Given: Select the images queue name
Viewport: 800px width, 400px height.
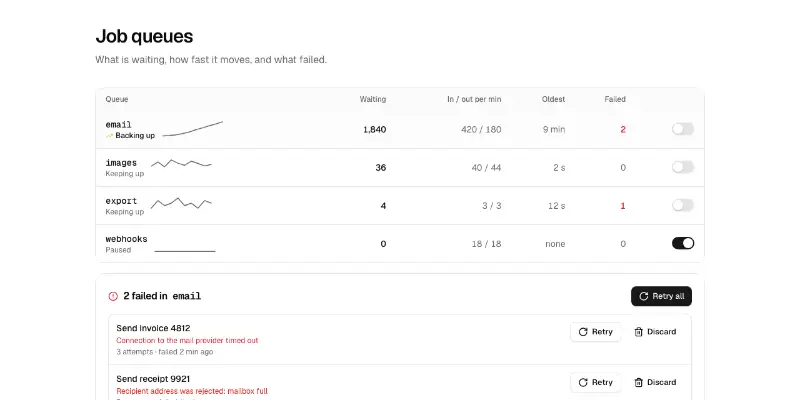Looking at the screenshot, I should (121, 163).
